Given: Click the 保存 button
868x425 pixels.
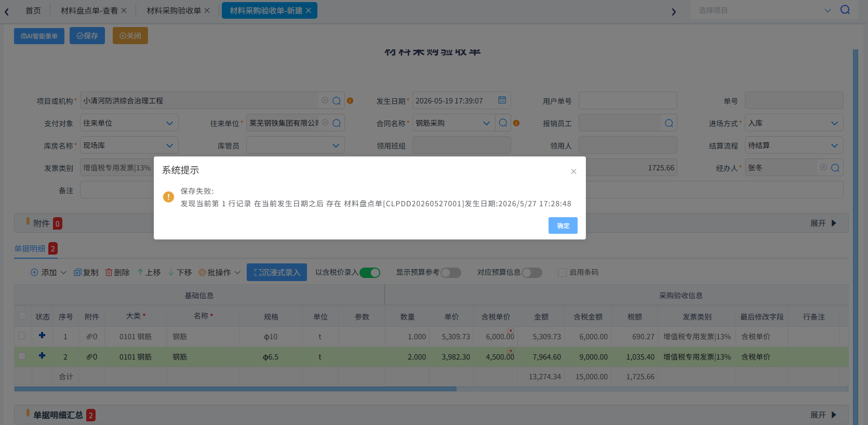Looking at the screenshot, I should tap(87, 36).
